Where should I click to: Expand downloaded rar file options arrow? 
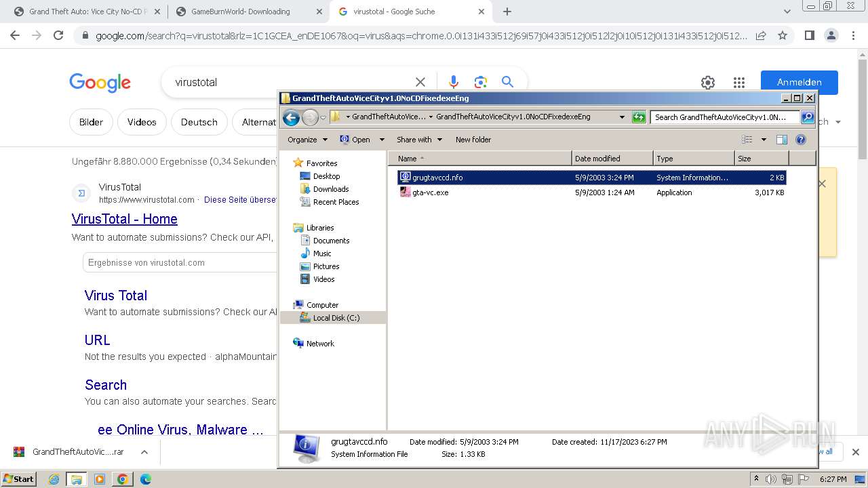click(x=144, y=452)
